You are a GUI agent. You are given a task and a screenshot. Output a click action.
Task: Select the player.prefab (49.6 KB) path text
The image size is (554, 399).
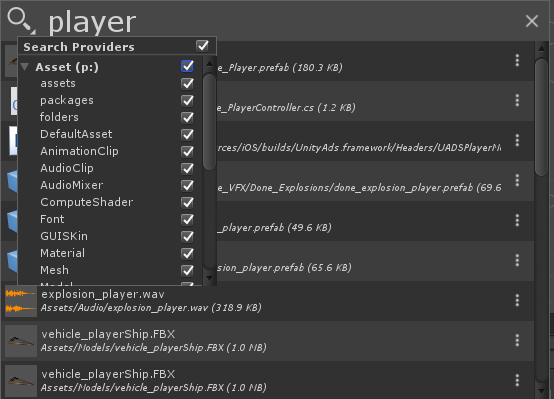[x=274, y=227]
